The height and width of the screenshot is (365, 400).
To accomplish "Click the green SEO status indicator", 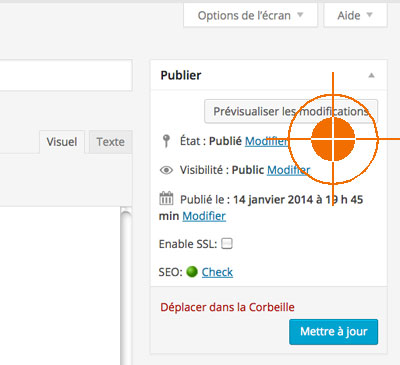I will (x=192, y=272).
